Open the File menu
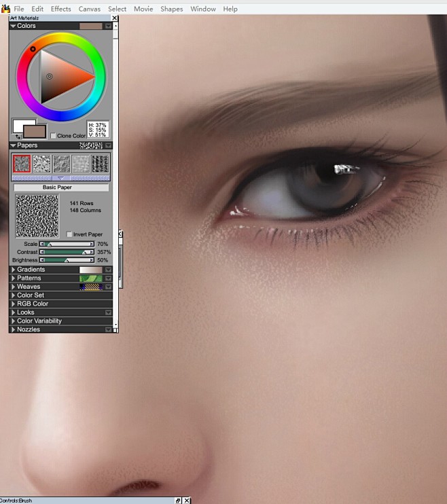447x504 pixels. click(18, 9)
